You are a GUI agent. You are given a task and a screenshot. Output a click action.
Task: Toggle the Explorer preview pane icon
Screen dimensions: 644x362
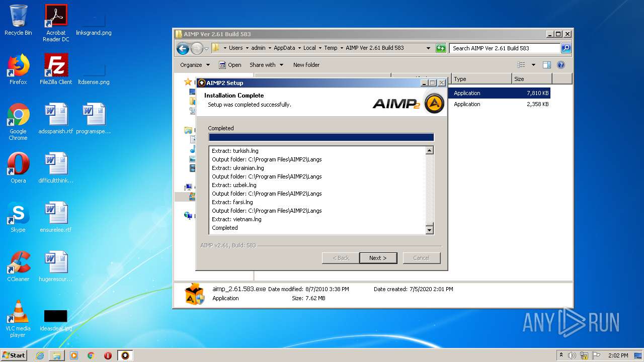pyautogui.click(x=547, y=65)
